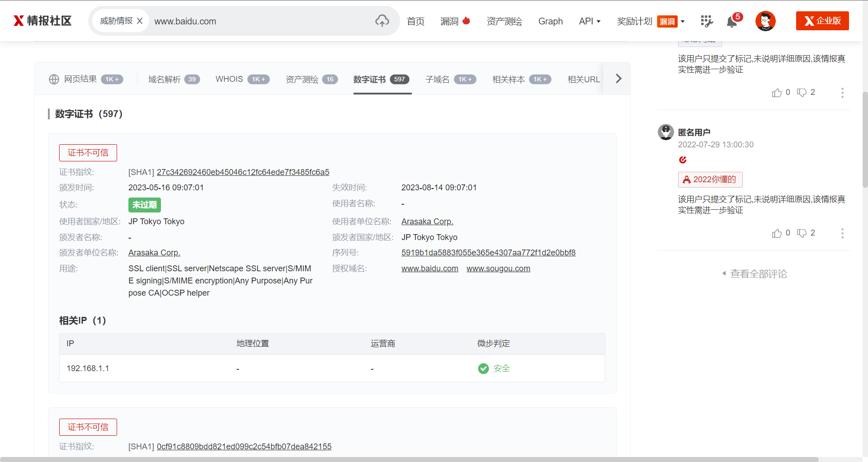Thumbs up the 2022-07-29 anonymous comment
The height and width of the screenshot is (462, 868).
pyautogui.click(x=777, y=233)
